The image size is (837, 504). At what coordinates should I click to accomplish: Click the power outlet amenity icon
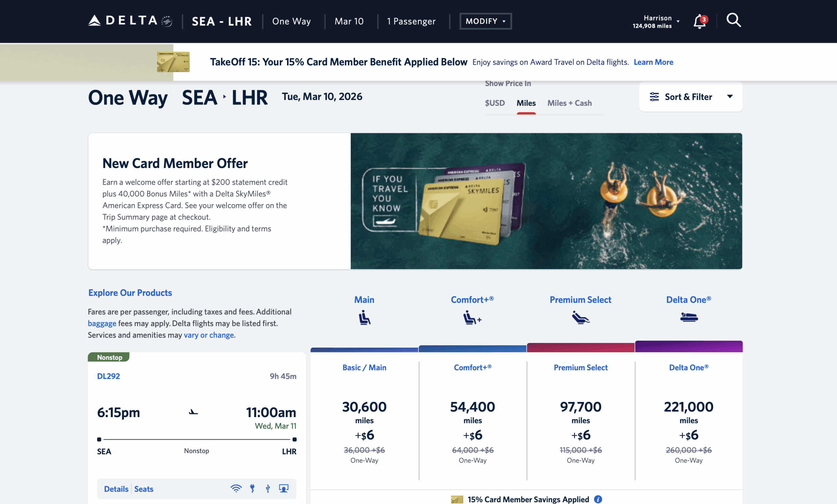(252, 488)
